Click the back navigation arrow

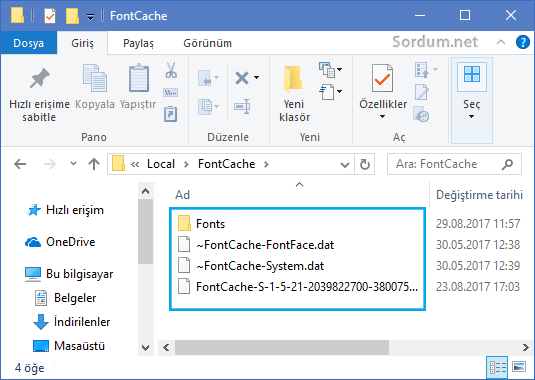pyautogui.click(x=20, y=164)
